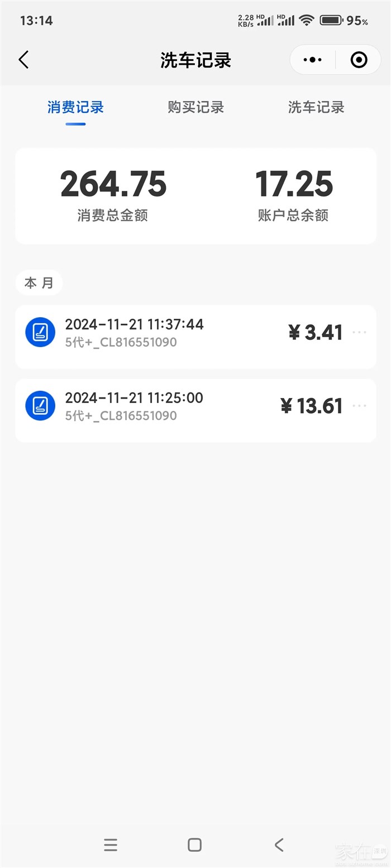Image resolution: width=391 pixels, height=868 pixels.
Task: Tap the ¥3.41 amount
Action: tap(316, 333)
